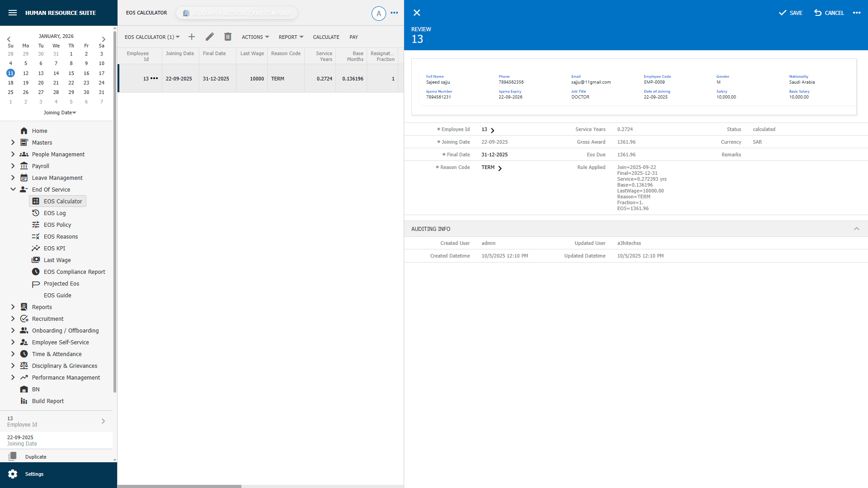Collapse the Auditing Info panel
The width and height of the screenshot is (868, 488).
[857, 229]
